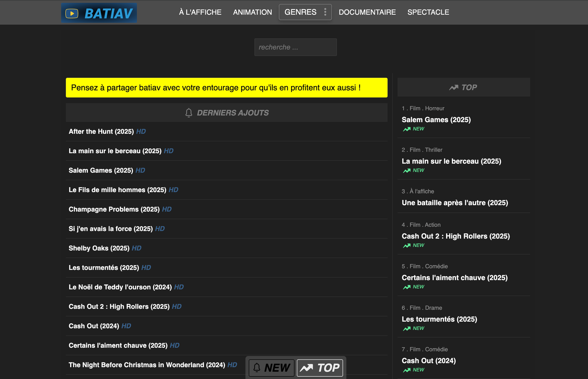Screen dimensions: 588x379
Task: Click the trending arrow icon in TOP header
Action: [x=453, y=88]
